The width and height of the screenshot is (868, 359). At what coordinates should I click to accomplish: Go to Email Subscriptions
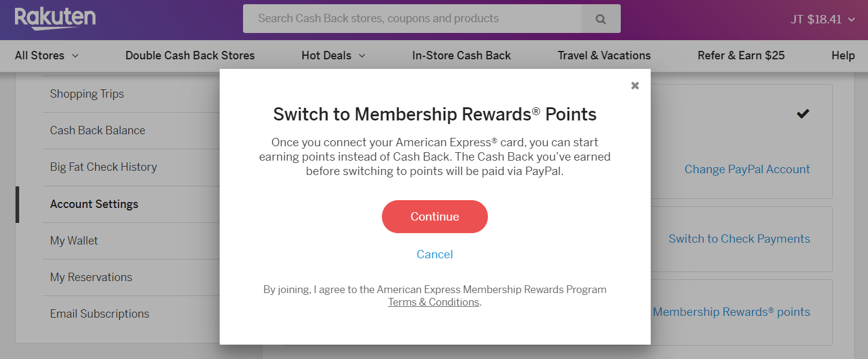(99, 313)
